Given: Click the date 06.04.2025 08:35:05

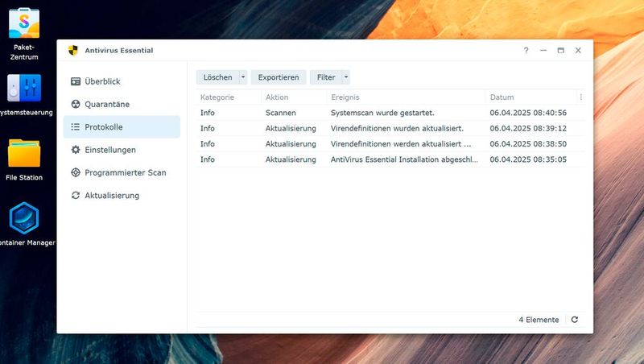Looking at the screenshot, I should (528, 159).
